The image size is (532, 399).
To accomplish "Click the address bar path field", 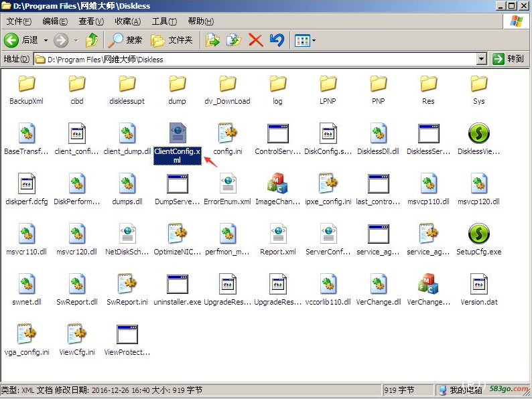I will [x=255, y=60].
